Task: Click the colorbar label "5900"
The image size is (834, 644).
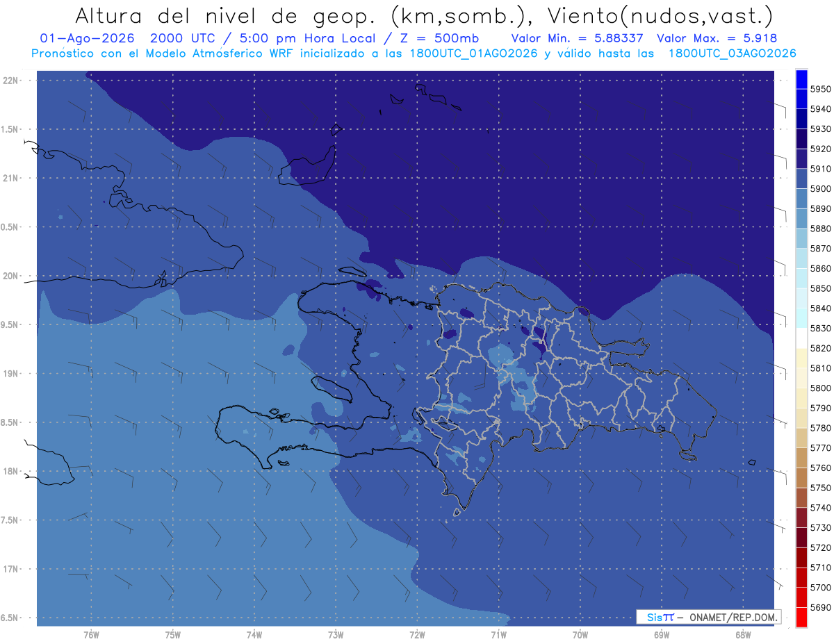Action: coord(820,188)
